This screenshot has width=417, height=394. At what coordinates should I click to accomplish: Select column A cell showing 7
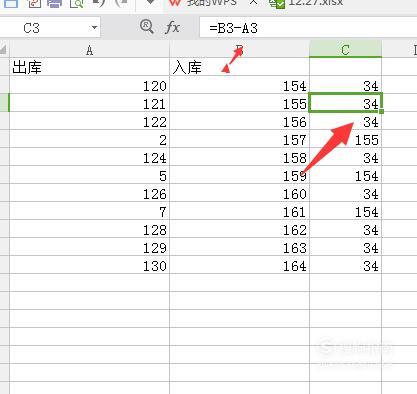[x=89, y=211]
